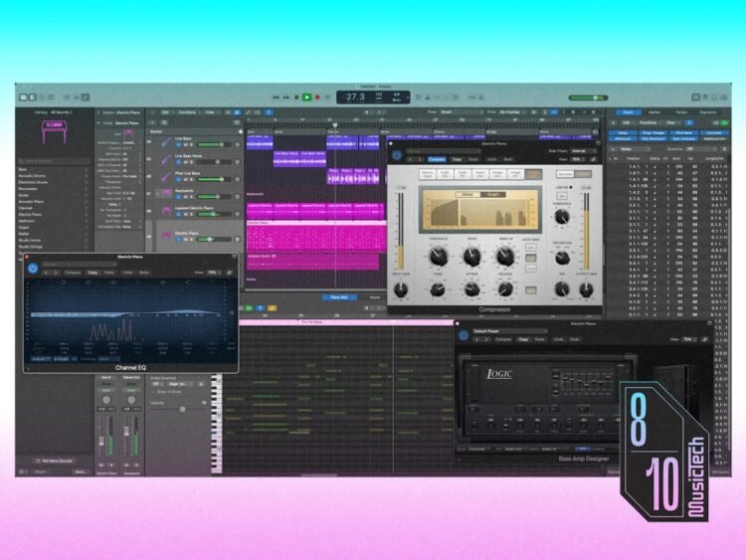This screenshot has height=560, width=746.
Task: Toggle power button on Live Bass track
Action: (x=179, y=144)
